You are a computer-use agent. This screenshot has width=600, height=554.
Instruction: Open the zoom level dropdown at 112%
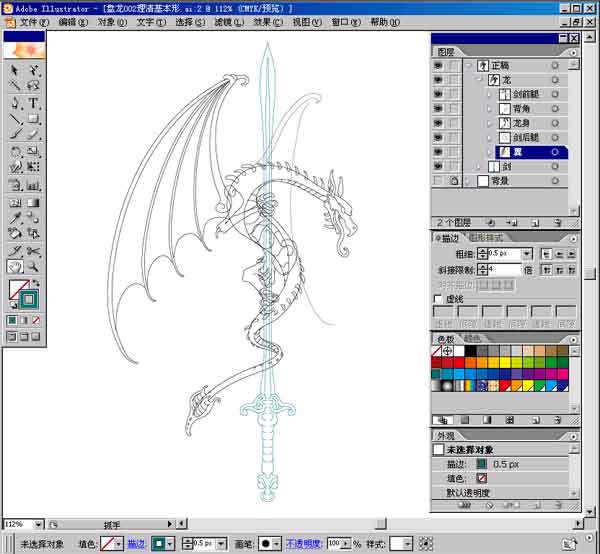(x=38, y=524)
